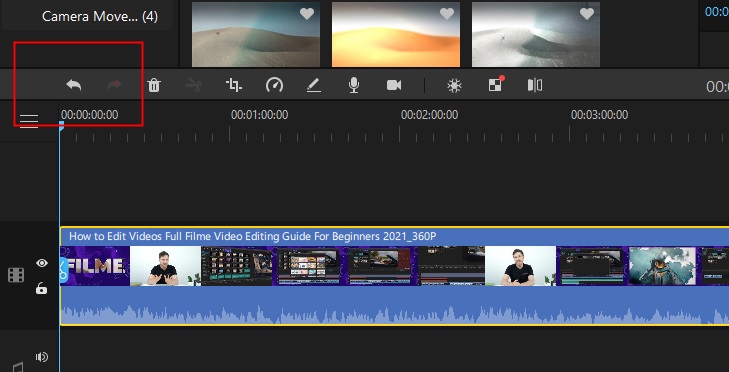Click the 00:03:00:00 ruler mark
Image resolution: width=729 pixels, height=372 pixels.
pos(599,115)
